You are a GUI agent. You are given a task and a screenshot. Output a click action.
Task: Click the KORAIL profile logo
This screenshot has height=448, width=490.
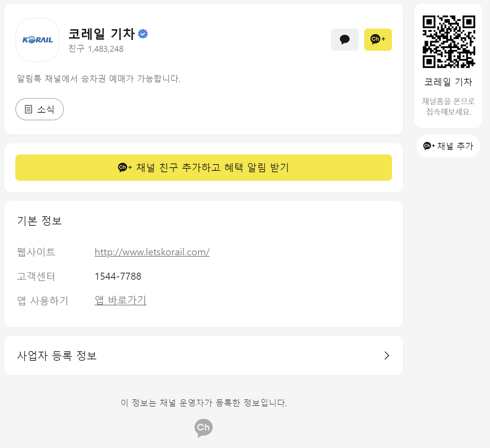pos(38,40)
